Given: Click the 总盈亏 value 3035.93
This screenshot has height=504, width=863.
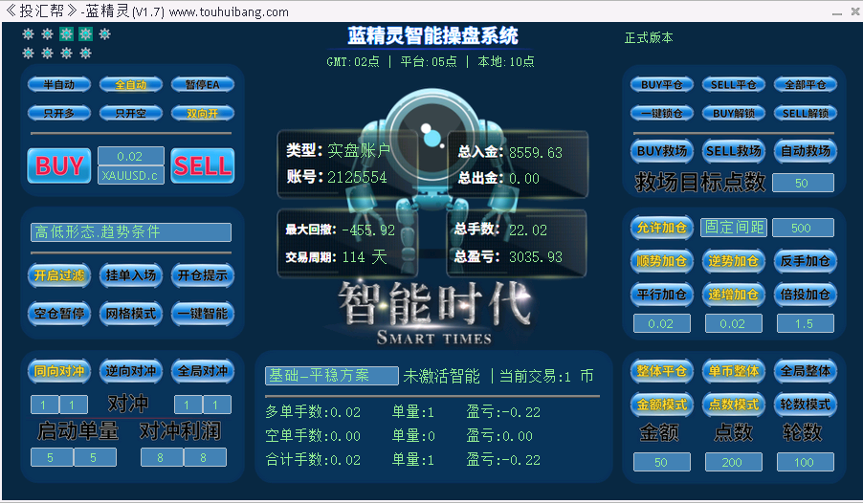Looking at the screenshot, I should (536, 257).
